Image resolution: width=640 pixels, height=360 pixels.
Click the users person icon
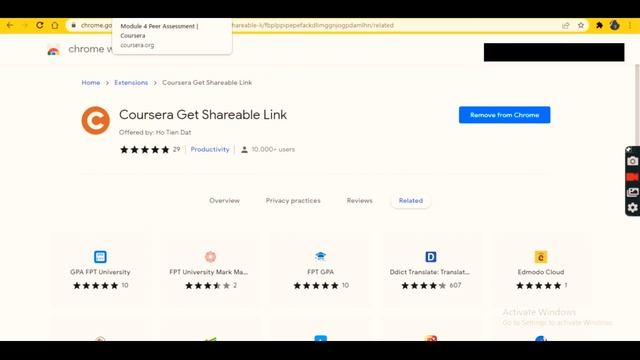click(244, 150)
